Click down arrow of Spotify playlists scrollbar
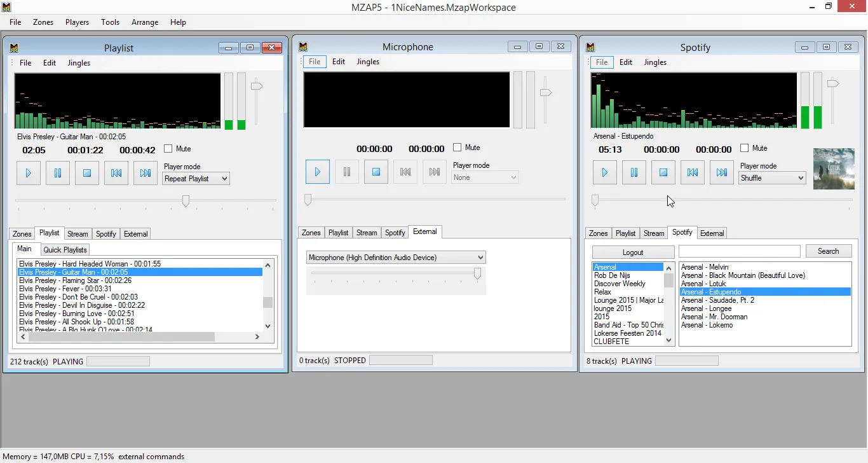 [x=668, y=340]
